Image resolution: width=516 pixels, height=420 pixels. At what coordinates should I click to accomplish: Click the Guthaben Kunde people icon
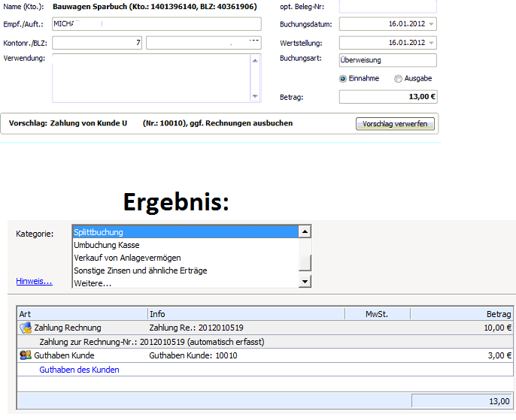tap(26, 355)
